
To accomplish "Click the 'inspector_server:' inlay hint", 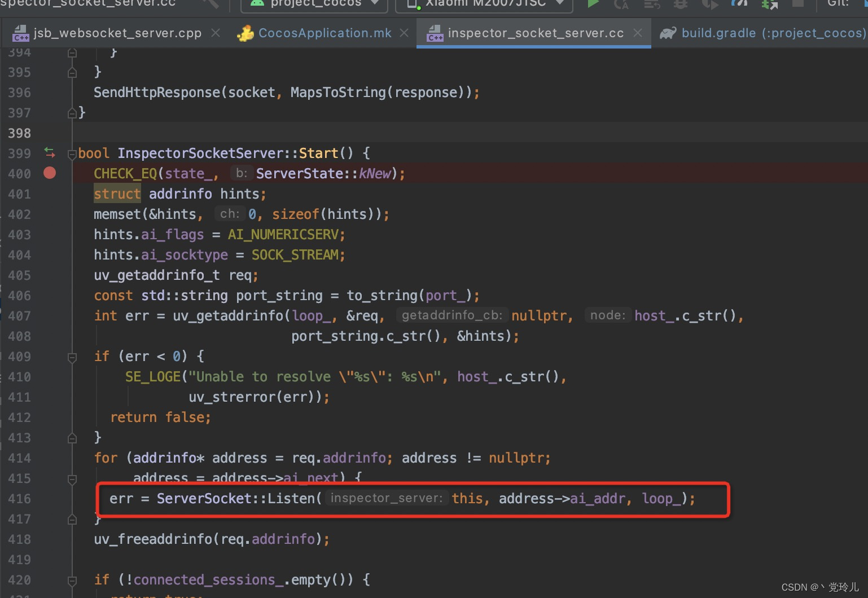I will pyautogui.click(x=387, y=498).
